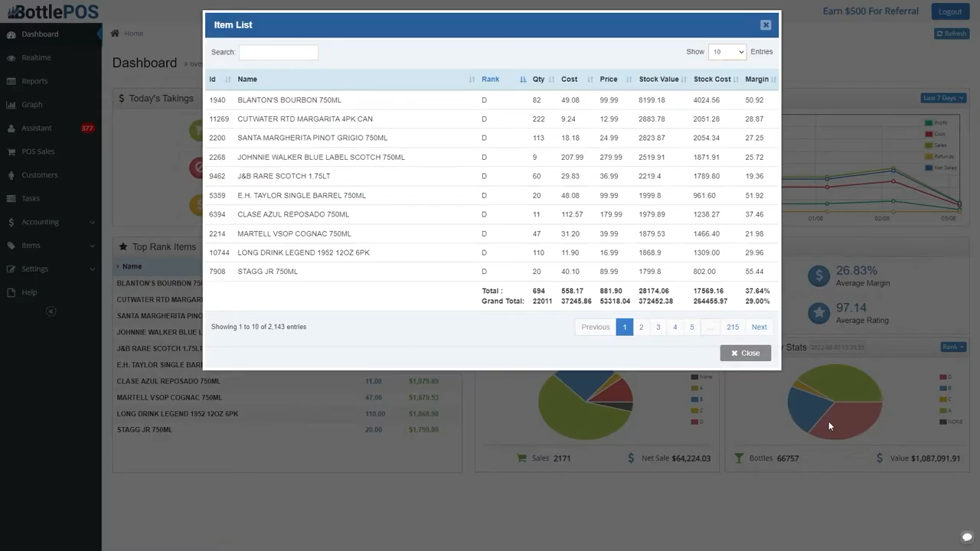Image resolution: width=980 pixels, height=551 pixels.
Task: Click the Refresh button on dashboard
Action: 952,34
